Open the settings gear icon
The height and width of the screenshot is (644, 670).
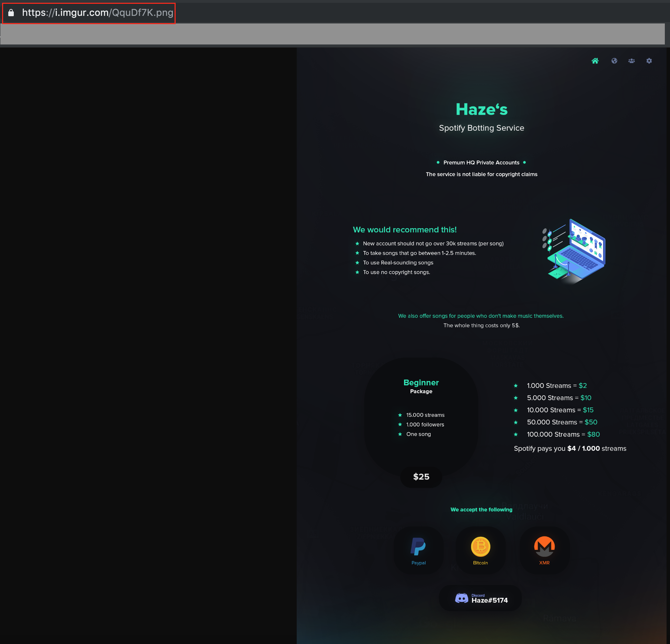[649, 61]
